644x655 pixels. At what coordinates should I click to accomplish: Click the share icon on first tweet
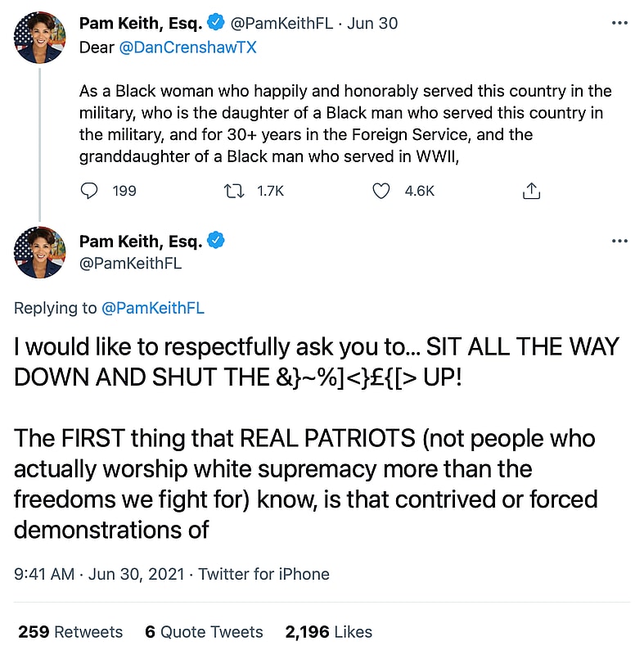click(x=531, y=191)
